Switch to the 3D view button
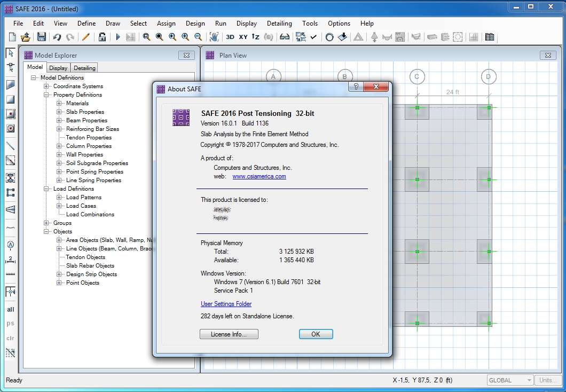Viewport: 566px width, 392px height. (230, 37)
